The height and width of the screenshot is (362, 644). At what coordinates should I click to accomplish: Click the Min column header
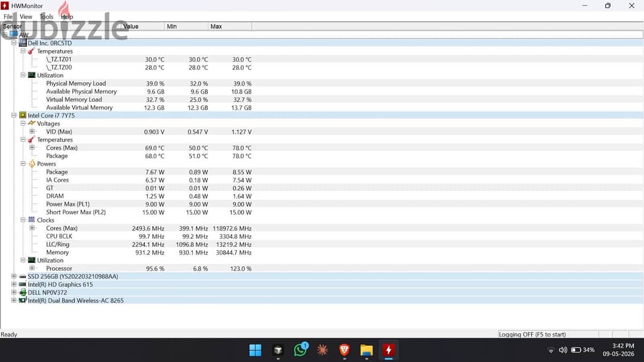[186, 26]
